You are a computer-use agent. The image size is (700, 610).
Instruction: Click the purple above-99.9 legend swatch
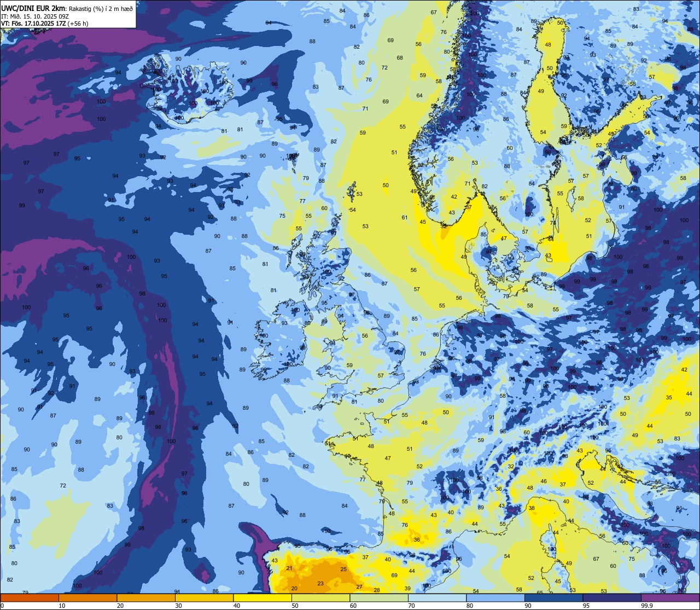pos(670,597)
